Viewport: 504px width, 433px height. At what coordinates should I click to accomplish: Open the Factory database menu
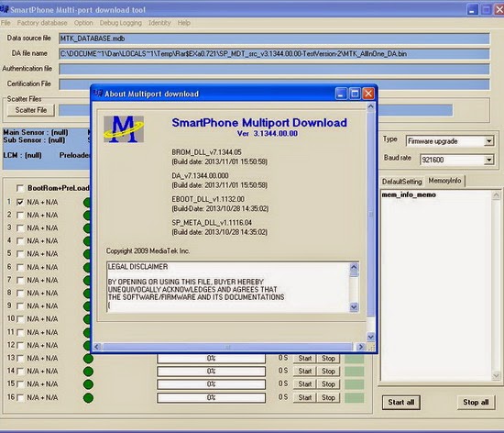click(42, 23)
